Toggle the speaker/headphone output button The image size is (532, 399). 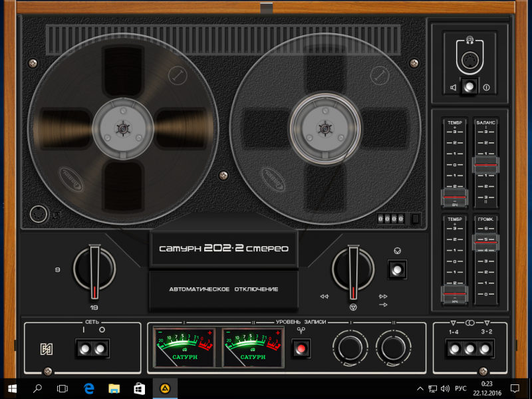pos(469,87)
